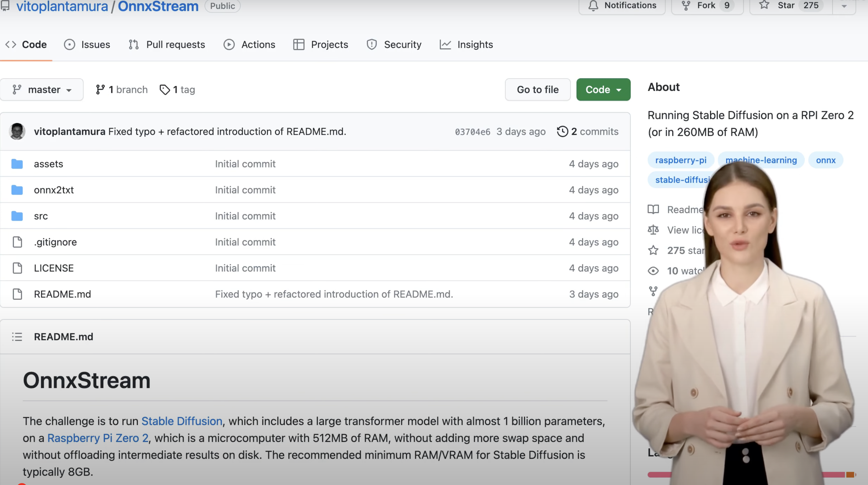Image resolution: width=868 pixels, height=485 pixels.
Task: Open commit hash 03704e6
Action: coord(472,132)
